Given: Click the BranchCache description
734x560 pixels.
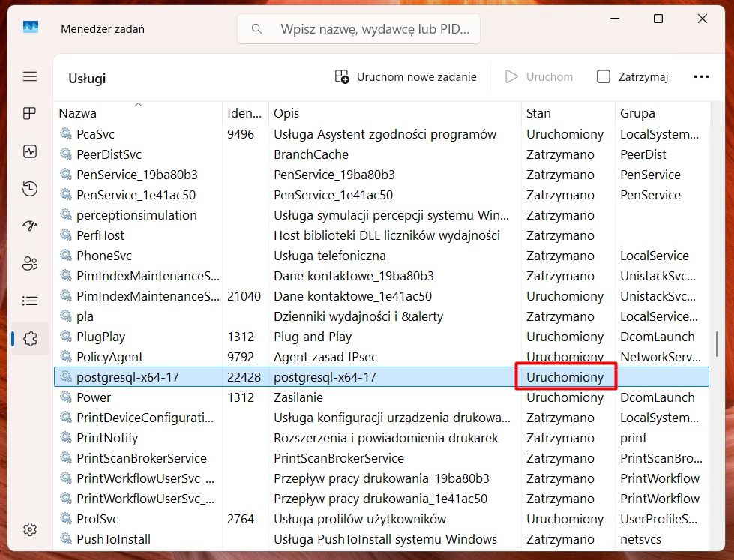Looking at the screenshot, I should 311,154.
